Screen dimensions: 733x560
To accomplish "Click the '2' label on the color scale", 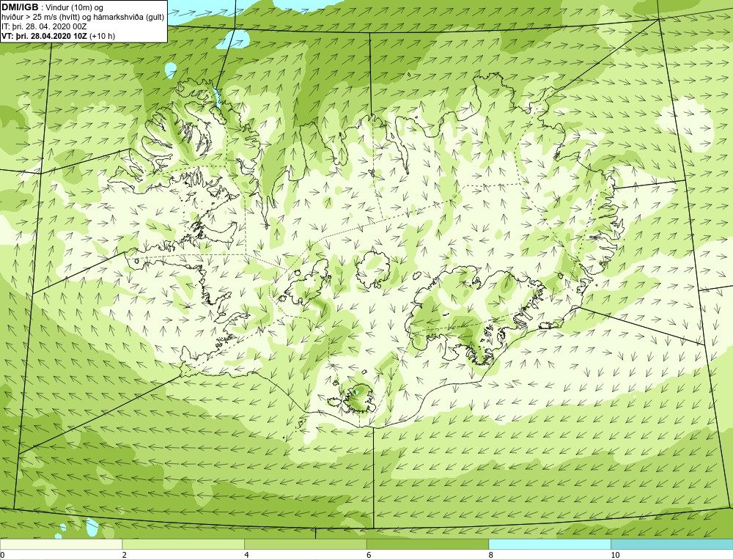I will click(125, 555).
